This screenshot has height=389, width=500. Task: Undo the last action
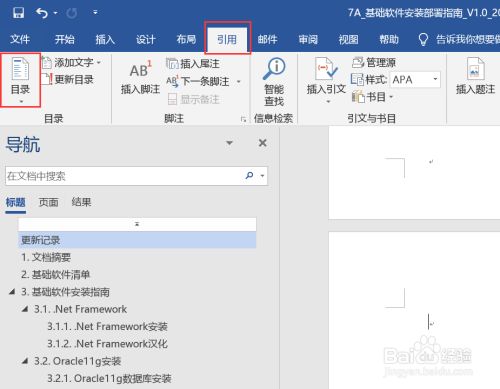[x=42, y=13]
